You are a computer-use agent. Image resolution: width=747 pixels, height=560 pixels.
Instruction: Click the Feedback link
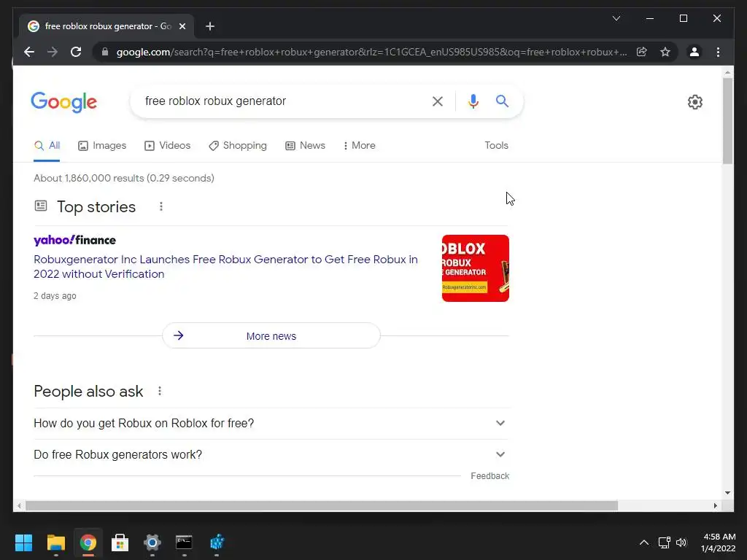coord(489,476)
